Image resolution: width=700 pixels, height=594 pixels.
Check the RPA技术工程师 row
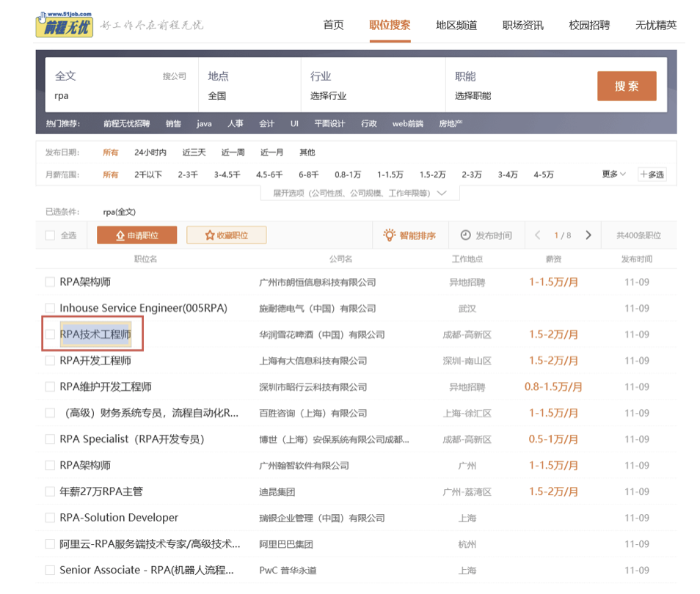tap(50, 334)
